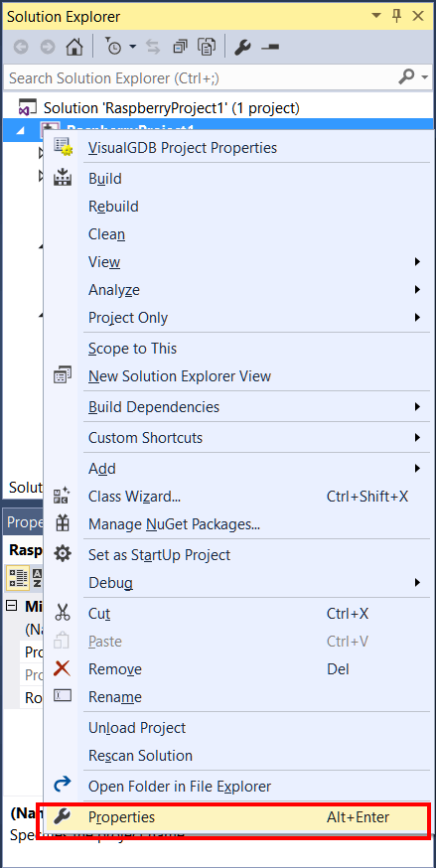Open the Pending Changes Filter clock icon
The height and width of the screenshot is (868, 436).
pyautogui.click(x=114, y=48)
